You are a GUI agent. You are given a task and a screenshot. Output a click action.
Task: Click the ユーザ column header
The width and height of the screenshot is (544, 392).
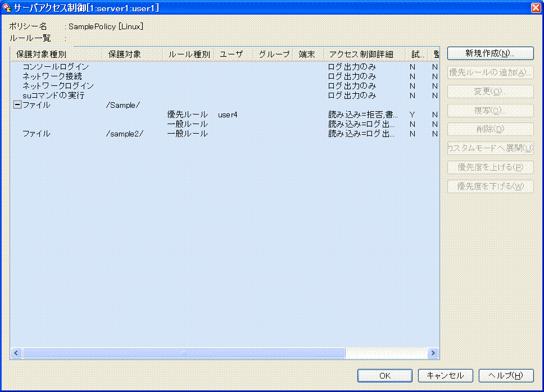pos(234,54)
